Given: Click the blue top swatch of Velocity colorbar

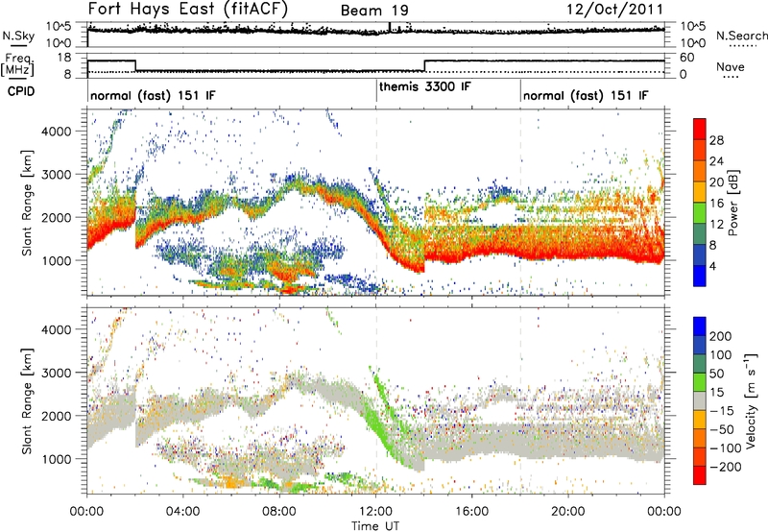Looking at the screenshot, I should tap(700, 326).
